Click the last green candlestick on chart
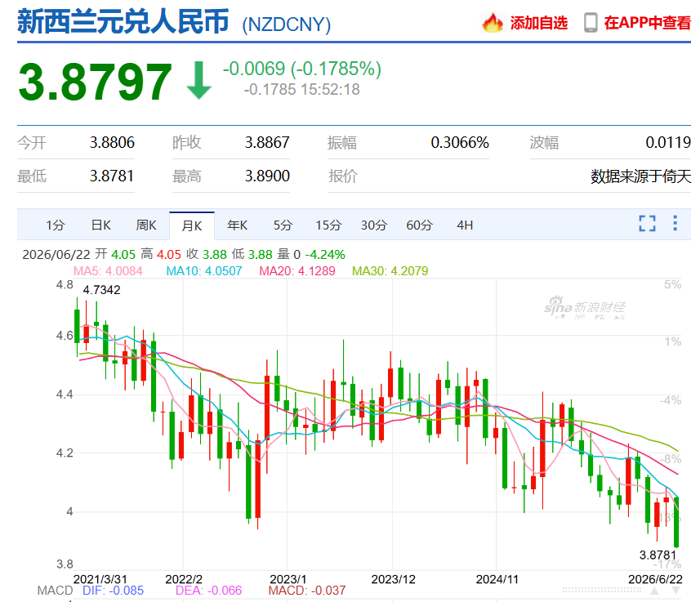Image resolution: width=700 pixels, height=602 pixels. (676, 522)
